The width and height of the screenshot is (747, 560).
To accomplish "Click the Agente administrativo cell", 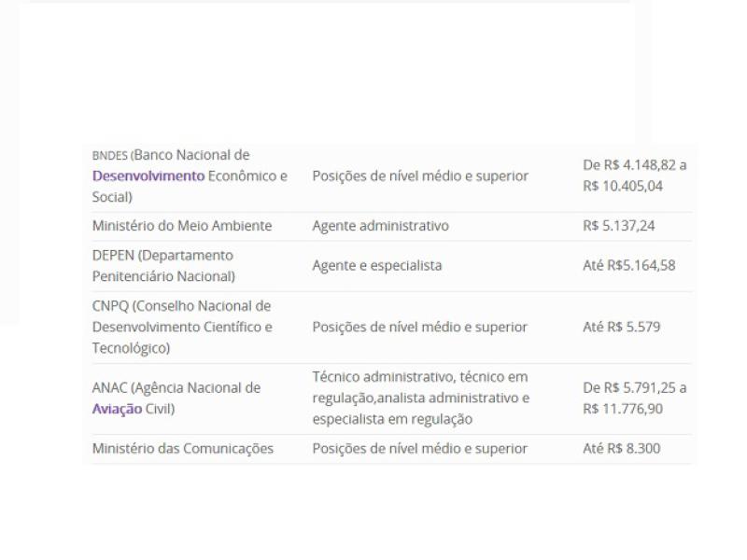I will pos(380,226).
